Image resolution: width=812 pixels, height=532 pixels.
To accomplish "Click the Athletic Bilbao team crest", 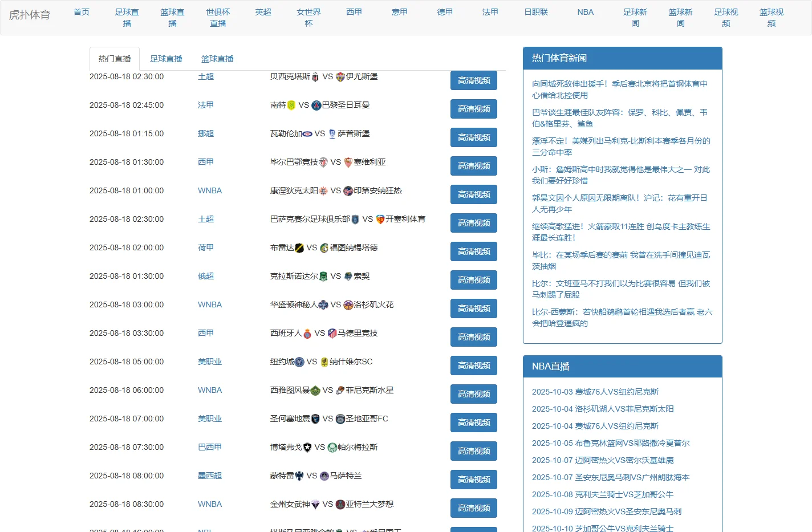I will [323, 163].
